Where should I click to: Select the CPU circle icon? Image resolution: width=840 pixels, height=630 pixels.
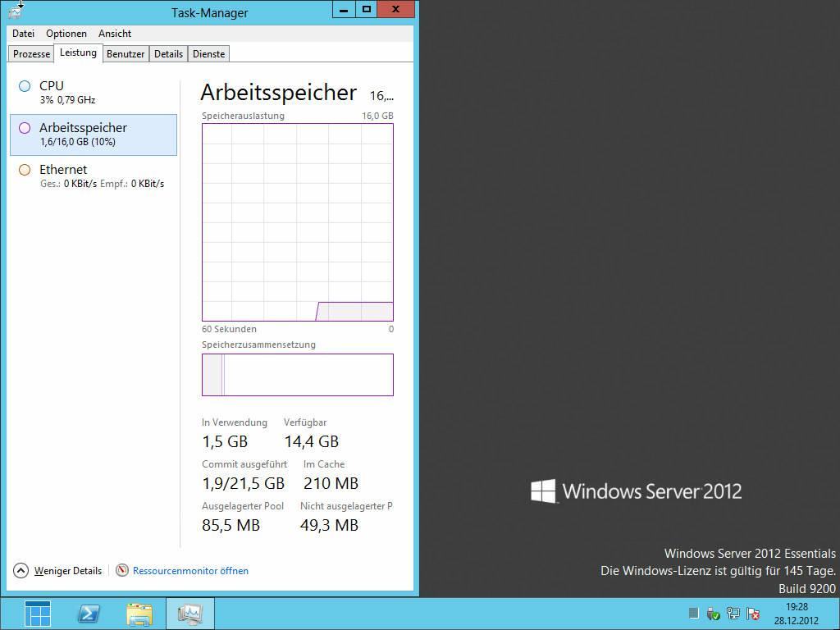(x=25, y=85)
